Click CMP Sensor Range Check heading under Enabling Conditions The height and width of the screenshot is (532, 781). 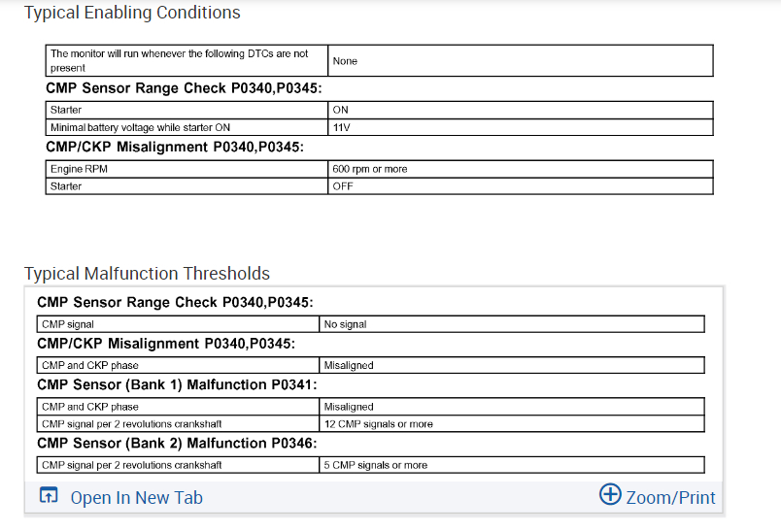[x=184, y=88]
